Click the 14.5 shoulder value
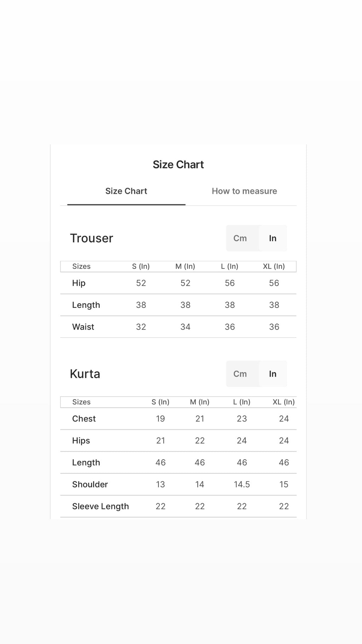The width and height of the screenshot is (362, 644). point(242,484)
